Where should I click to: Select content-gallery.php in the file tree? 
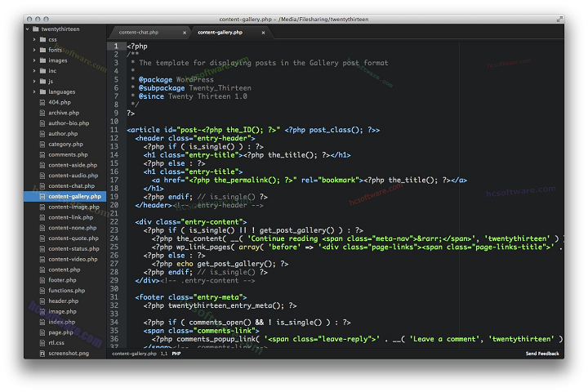pos(65,196)
